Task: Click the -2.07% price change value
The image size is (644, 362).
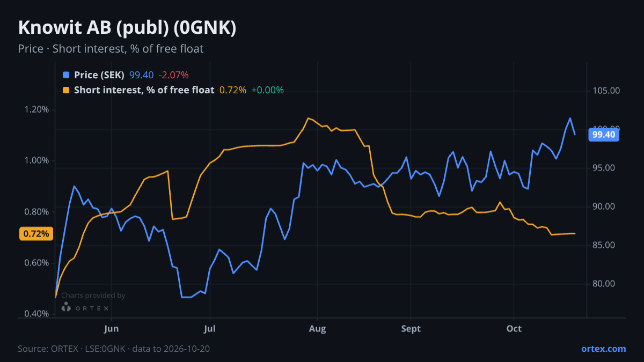Action: pyautogui.click(x=173, y=75)
